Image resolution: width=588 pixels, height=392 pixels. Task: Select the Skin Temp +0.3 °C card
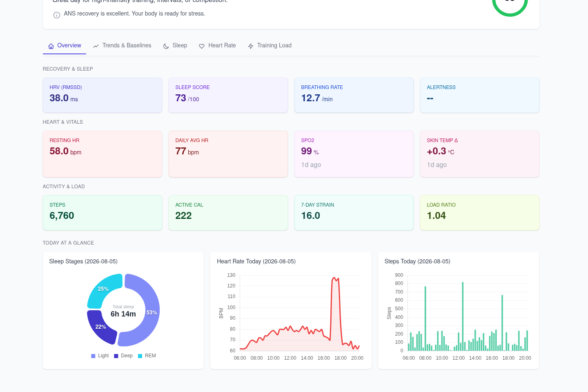pos(480,154)
